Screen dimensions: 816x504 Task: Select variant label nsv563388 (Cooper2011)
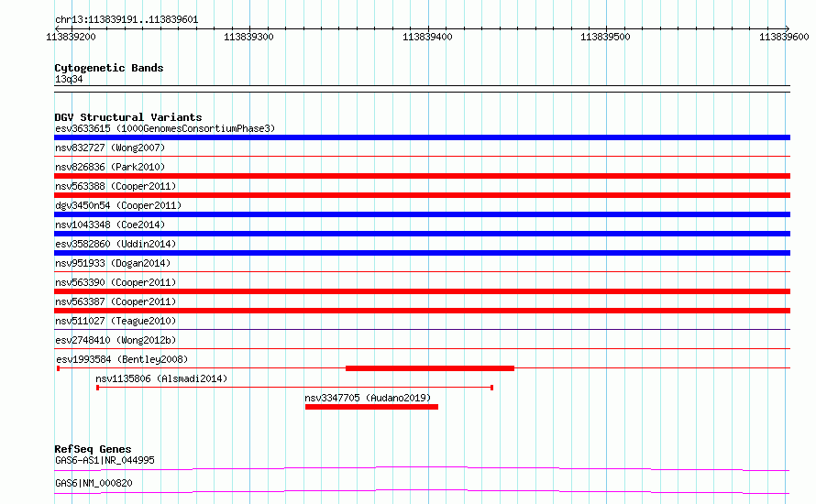[116, 186]
